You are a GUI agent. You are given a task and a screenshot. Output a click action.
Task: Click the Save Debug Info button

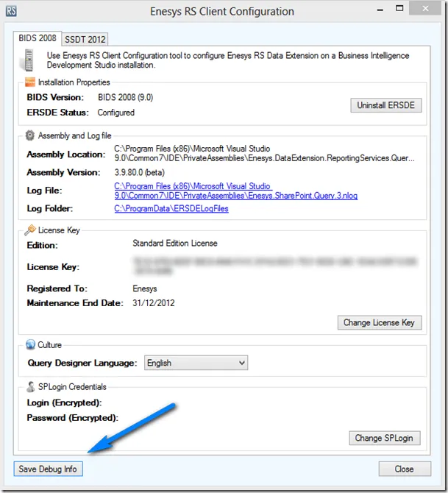49,469
